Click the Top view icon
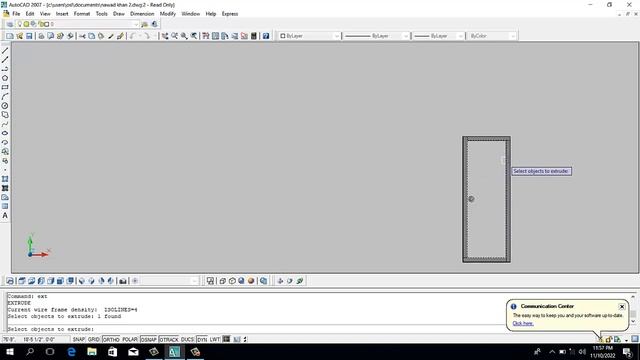This screenshot has width=640, height=360. tap(22, 281)
